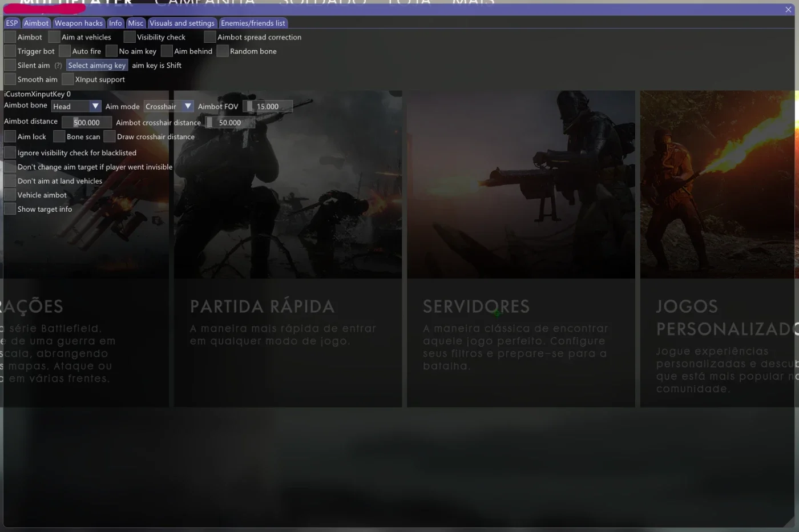Click the Aimbot distance slider

[x=87, y=122]
